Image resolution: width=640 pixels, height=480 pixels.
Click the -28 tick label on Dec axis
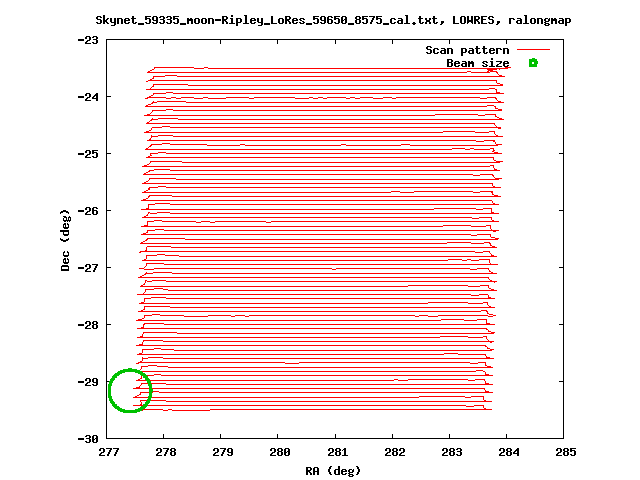click(88, 325)
